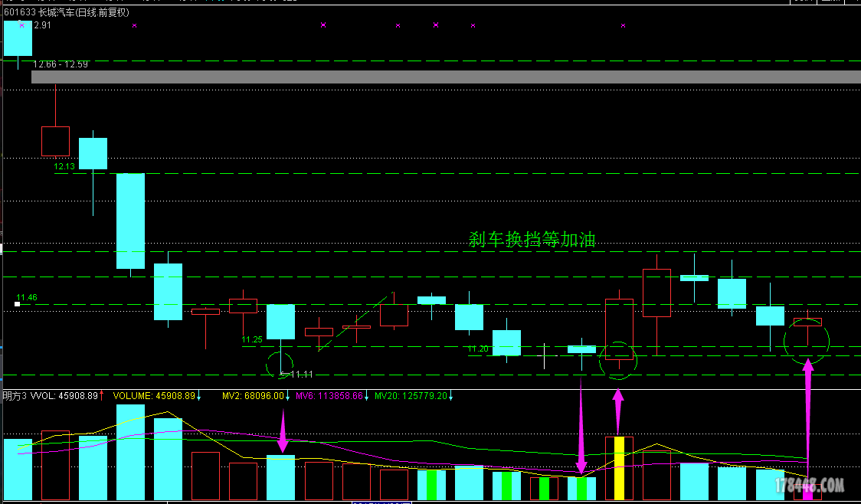Select the yellow highlighted volume bar
Screen dimensions: 861x504
click(619, 468)
